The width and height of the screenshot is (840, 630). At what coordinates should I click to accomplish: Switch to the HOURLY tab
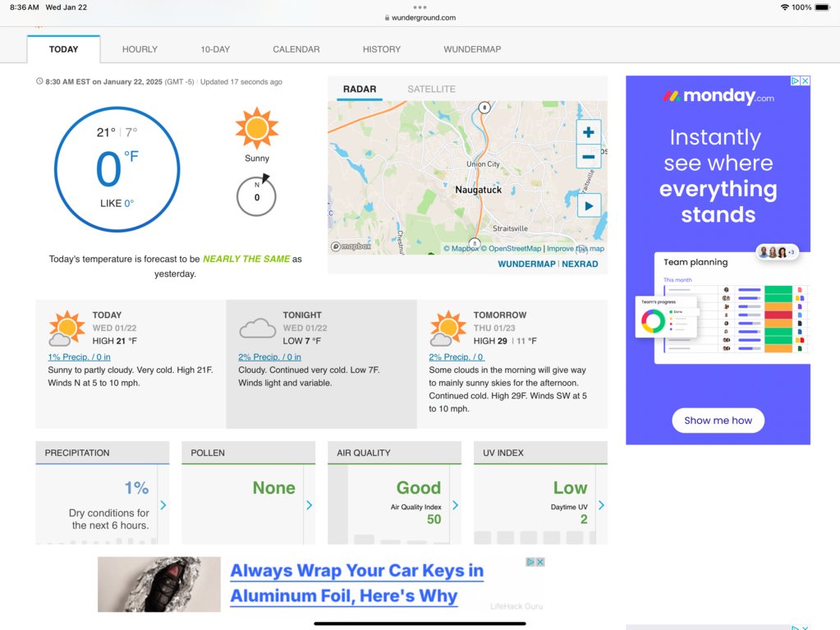[x=140, y=49]
